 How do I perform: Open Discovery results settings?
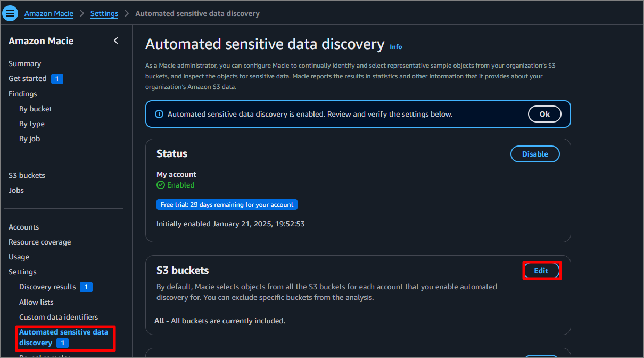tap(47, 287)
